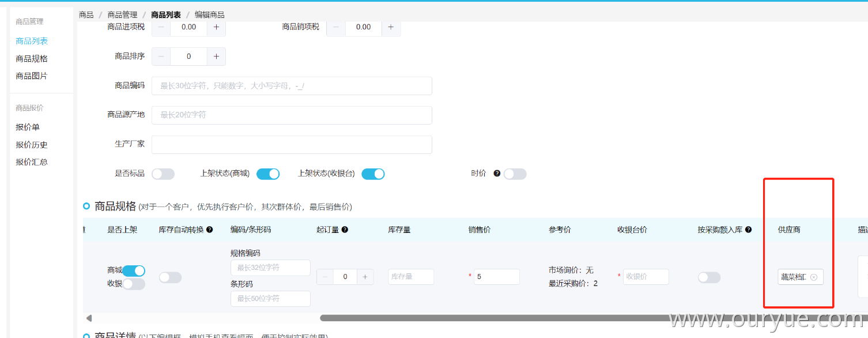
Task: Toggle the 是否标品 switch
Action: pos(163,174)
